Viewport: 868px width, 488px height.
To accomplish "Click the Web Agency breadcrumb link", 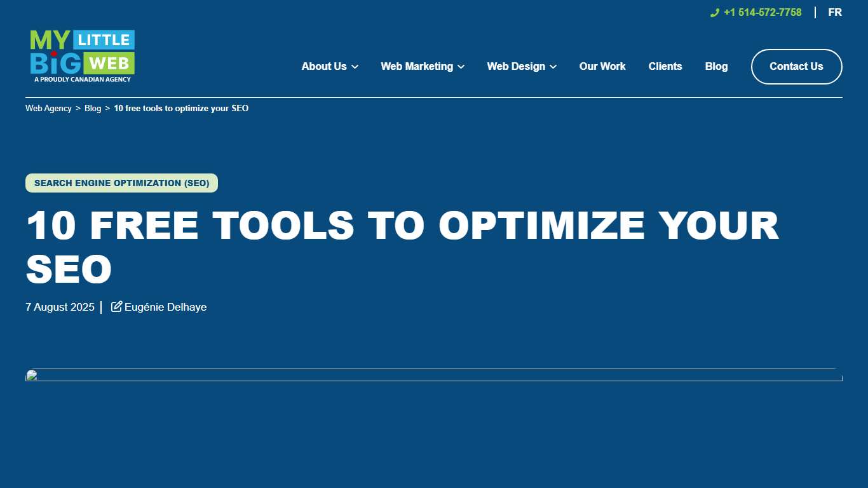I will click(x=48, y=108).
